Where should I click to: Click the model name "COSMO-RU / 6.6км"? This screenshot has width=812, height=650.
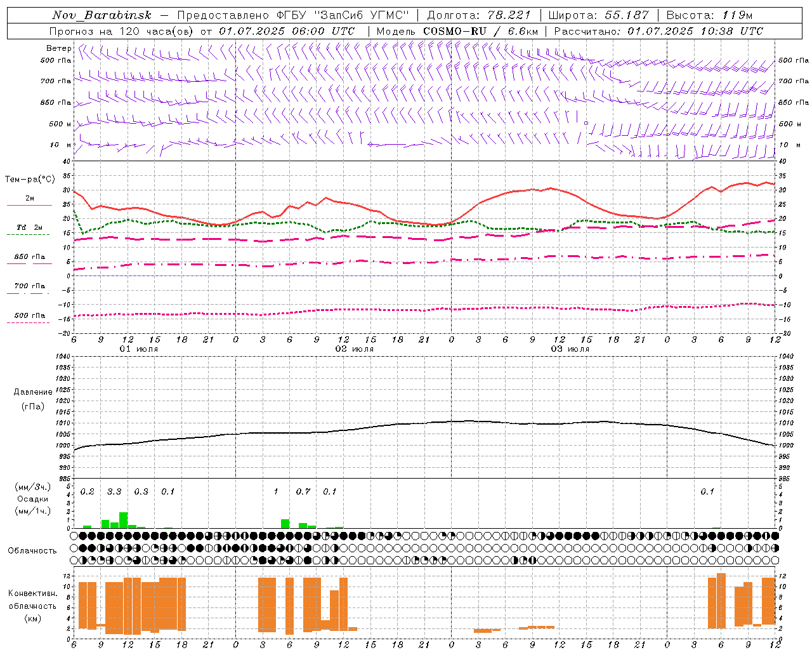tap(480, 31)
